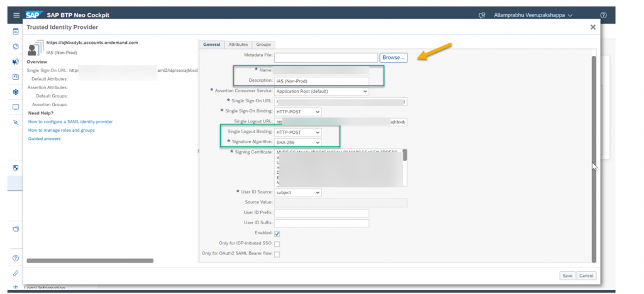The image size is (644, 294).
Task: Click the overview panel's horizontal scrollbar
Action: [90, 260]
